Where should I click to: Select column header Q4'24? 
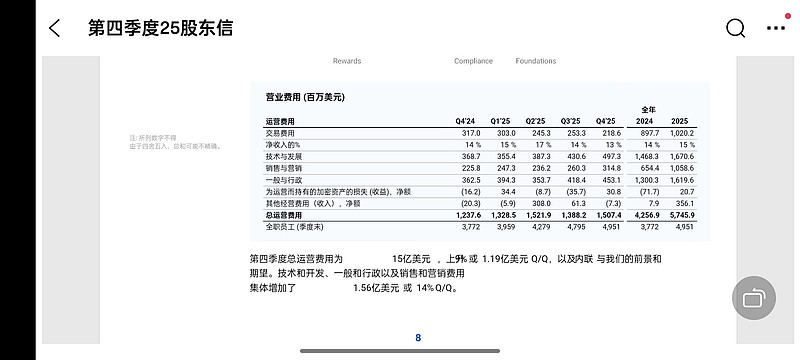click(x=465, y=121)
